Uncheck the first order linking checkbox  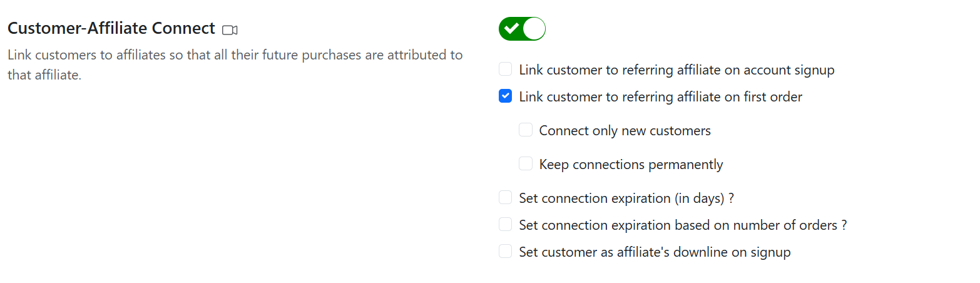pyautogui.click(x=505, y=96)
